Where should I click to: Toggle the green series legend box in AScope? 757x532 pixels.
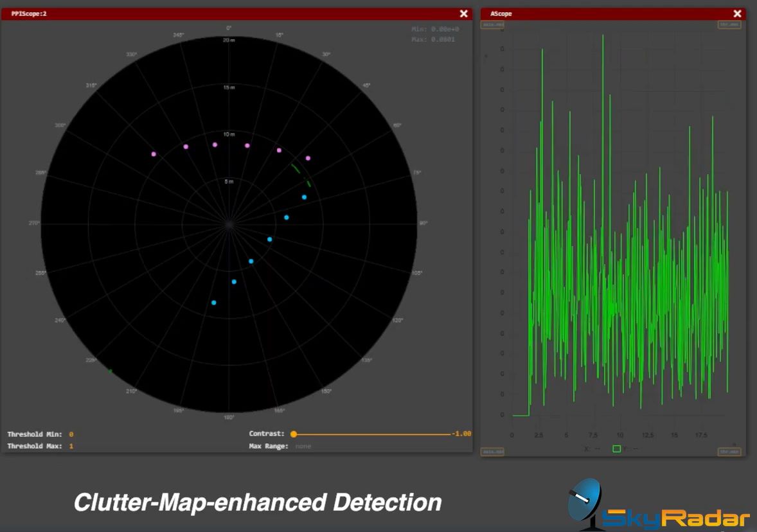pos(616,448)
